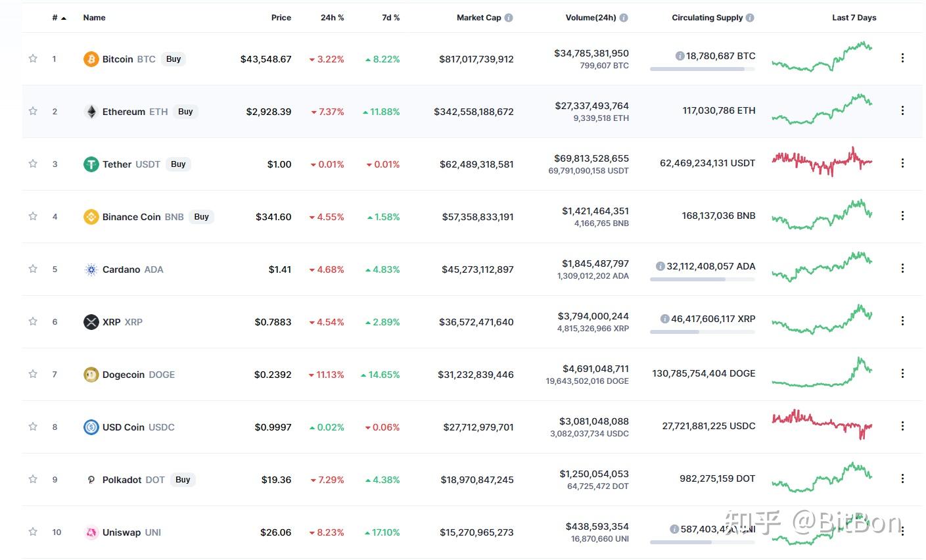The image size is (926, 560).
Task: Toggle the watchlist star for Cardano
Action: point(33,269)
